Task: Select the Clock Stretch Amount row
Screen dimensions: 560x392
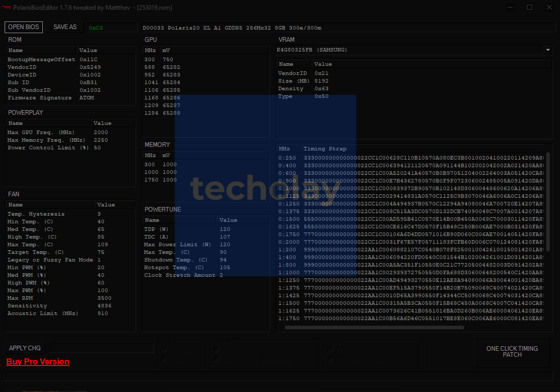Action: tap(206, 275)
